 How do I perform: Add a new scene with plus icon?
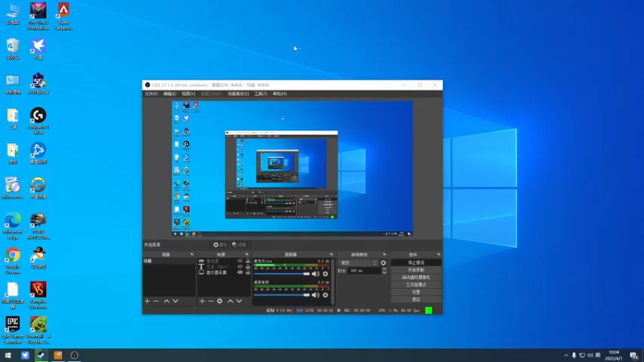coord(147,301)
